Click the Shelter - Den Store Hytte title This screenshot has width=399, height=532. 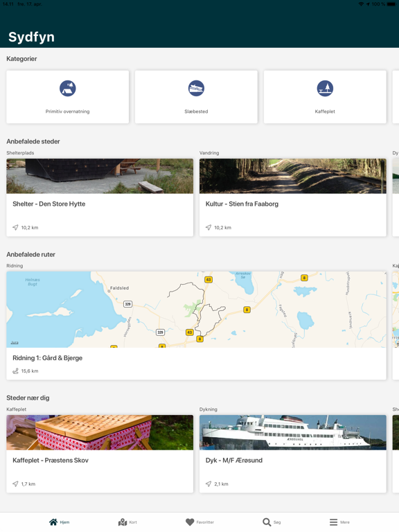tap(49, 204)
